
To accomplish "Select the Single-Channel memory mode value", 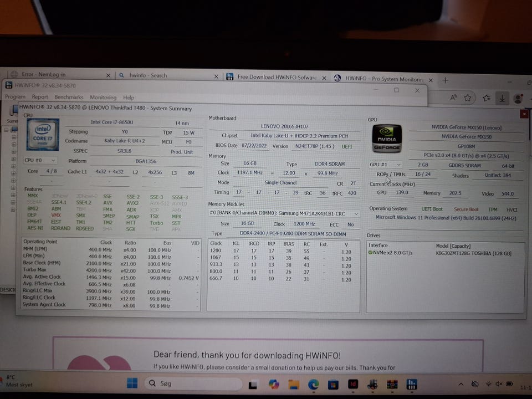I will pos(280,182).
